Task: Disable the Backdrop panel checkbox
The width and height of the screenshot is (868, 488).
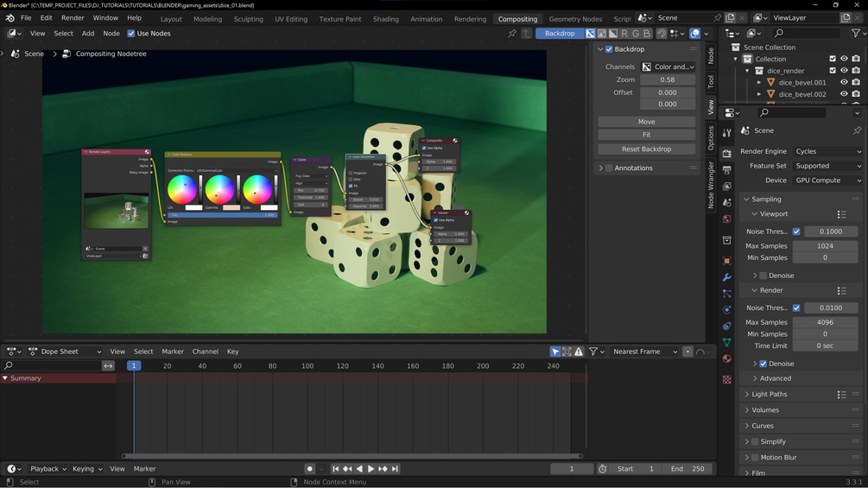Action: [609, 49]
